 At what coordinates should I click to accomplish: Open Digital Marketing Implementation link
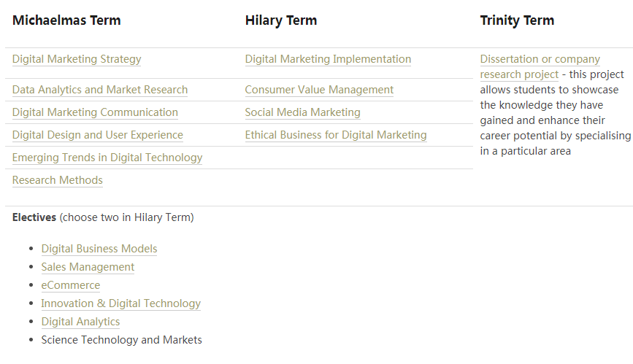point(328,59)
